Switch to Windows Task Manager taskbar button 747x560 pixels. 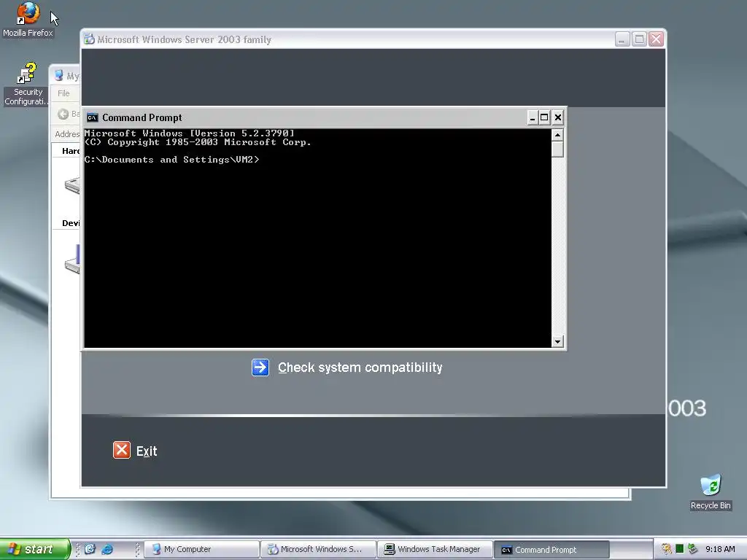436,549
